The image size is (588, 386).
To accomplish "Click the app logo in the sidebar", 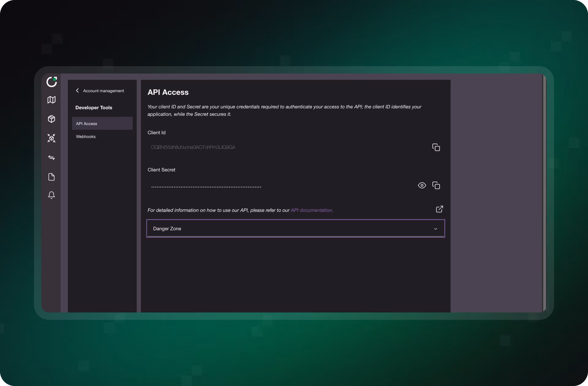I will tap(52, 82).
